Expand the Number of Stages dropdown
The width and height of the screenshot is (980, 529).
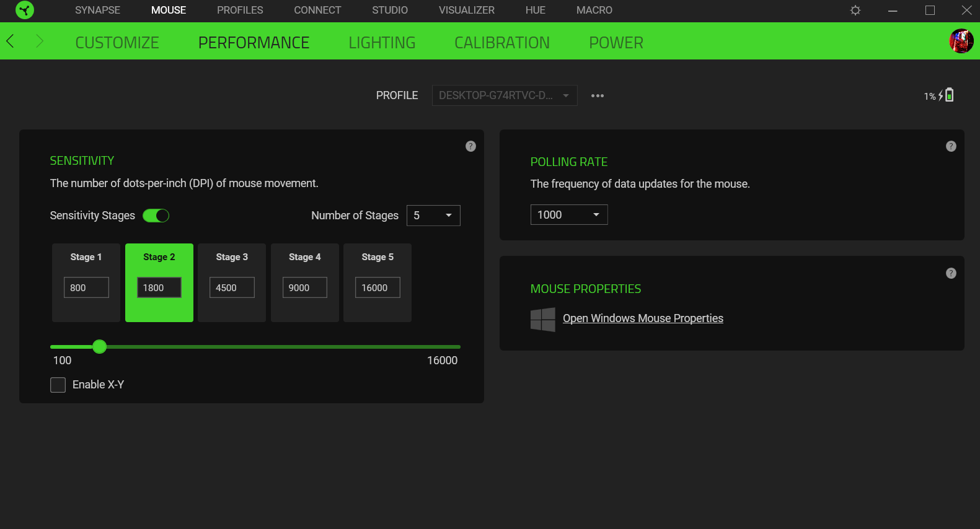[x=433, y=216]
